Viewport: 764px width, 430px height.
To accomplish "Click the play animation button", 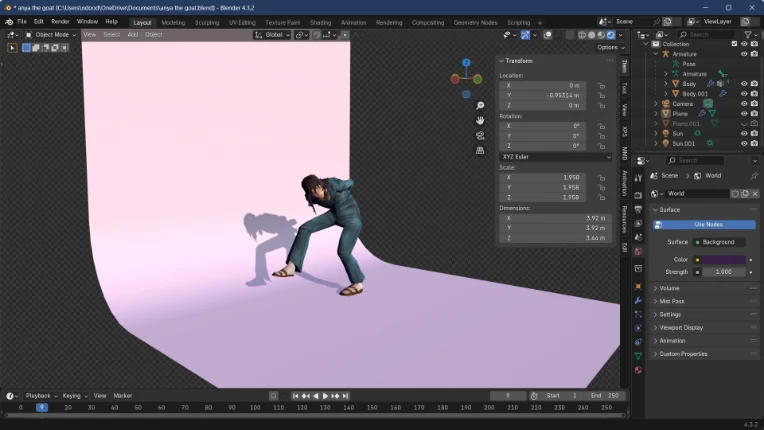I will [x=325, y=396].
